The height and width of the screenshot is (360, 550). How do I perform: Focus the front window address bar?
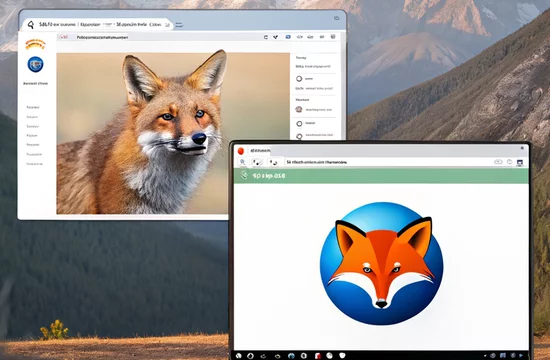tap(388, 162)
